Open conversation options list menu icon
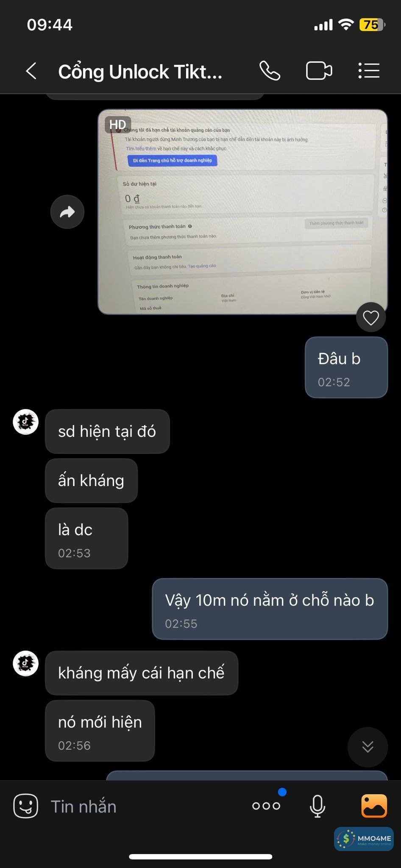Image resolution: width=401 pixels, height=868 pixels. pyautogui.click(x=369, y=71)
